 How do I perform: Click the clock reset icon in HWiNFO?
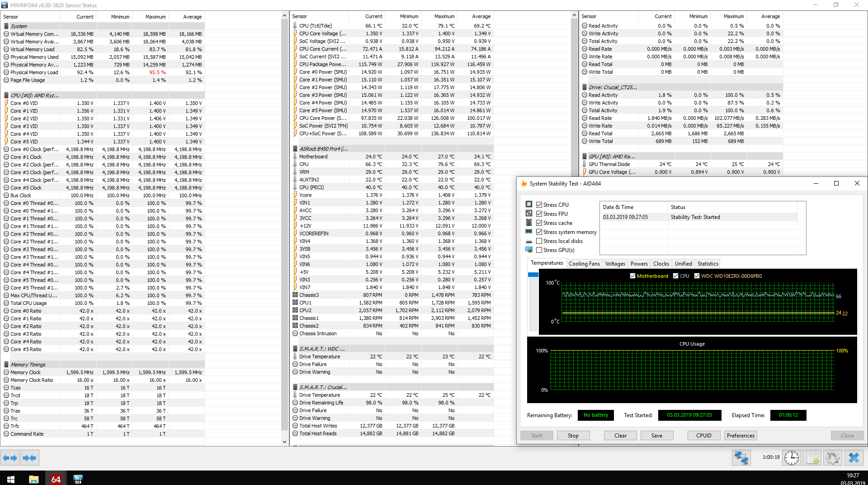click(792, 458)
